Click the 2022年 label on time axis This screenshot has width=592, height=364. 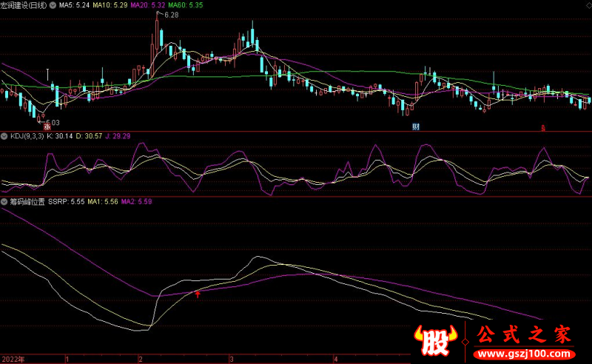coord(13,358)
